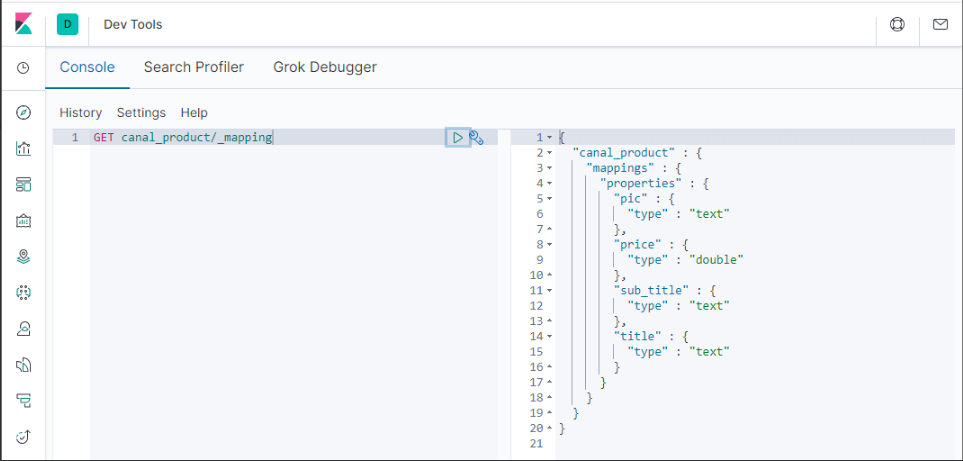Image resolution: width=963 pixels, height=461 pixels.
Task: Open the help lifebuoy icon
Action: click(897, 25)
